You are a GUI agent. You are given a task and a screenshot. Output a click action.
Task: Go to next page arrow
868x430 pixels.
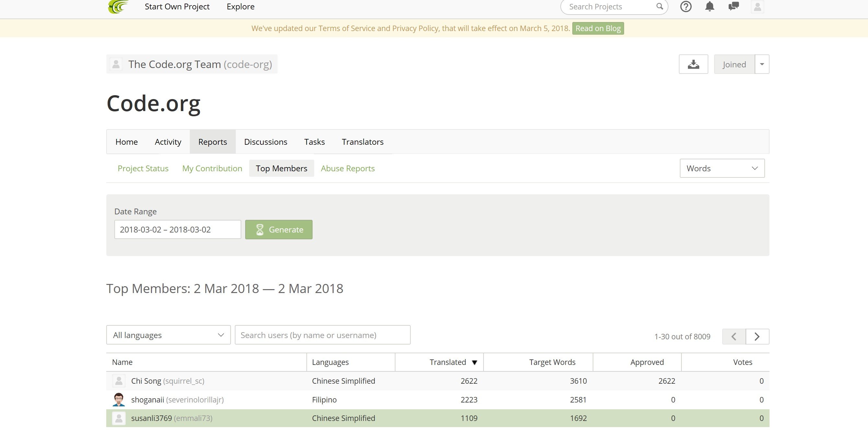coord(757,336)
